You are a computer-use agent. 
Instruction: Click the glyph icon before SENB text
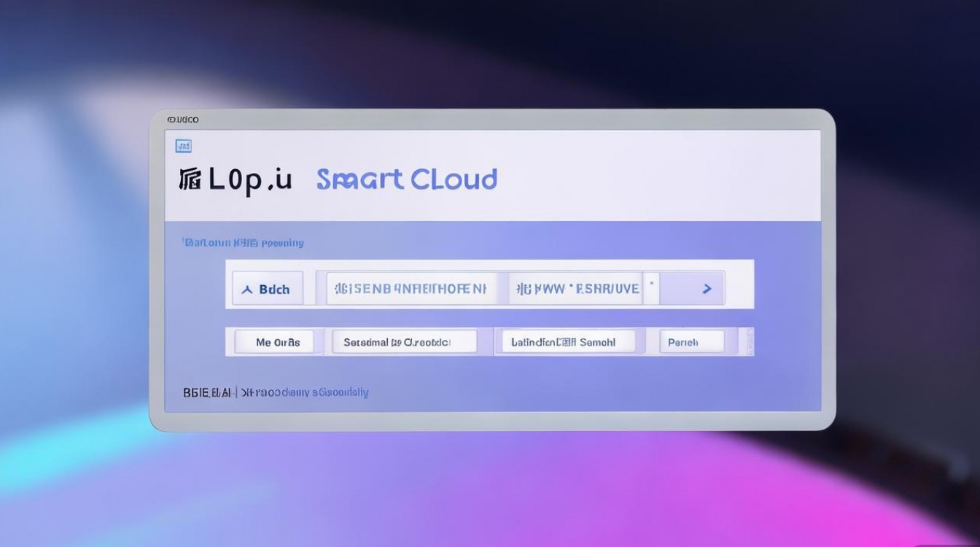point(340,289)
